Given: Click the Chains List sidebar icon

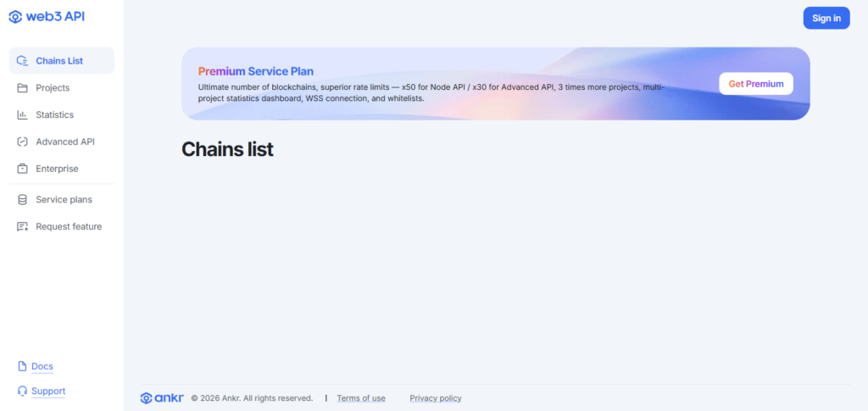Looking at the screenshot, I should point(23,61).
